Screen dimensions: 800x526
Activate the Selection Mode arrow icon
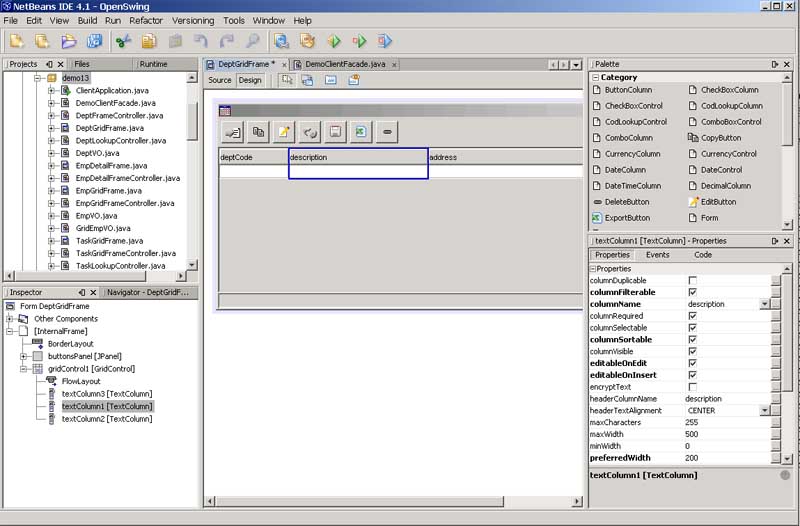(287, 80)
